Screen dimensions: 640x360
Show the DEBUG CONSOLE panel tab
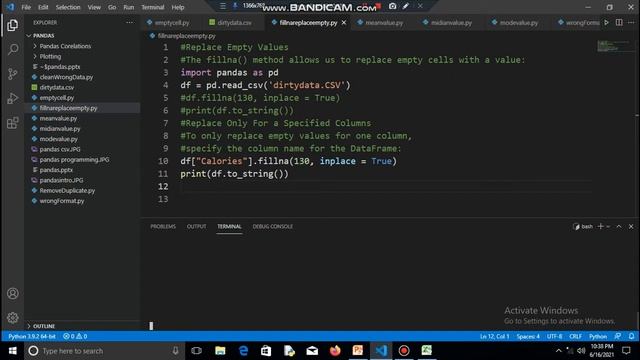[x=273, y=227]
